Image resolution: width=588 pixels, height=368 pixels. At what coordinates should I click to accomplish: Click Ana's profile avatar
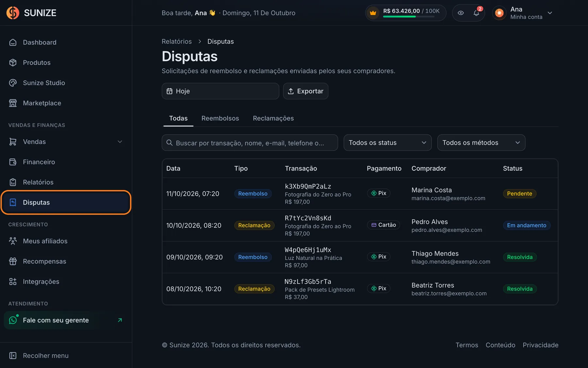[x=499, y=13]
